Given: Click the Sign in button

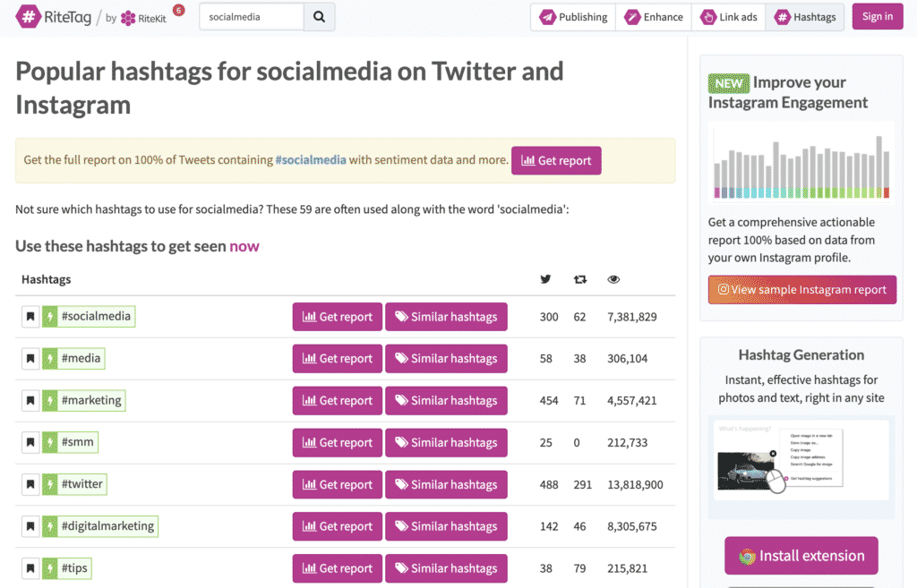Looking at the screenshot, I should pyautogui.click(x=877, y=16).
